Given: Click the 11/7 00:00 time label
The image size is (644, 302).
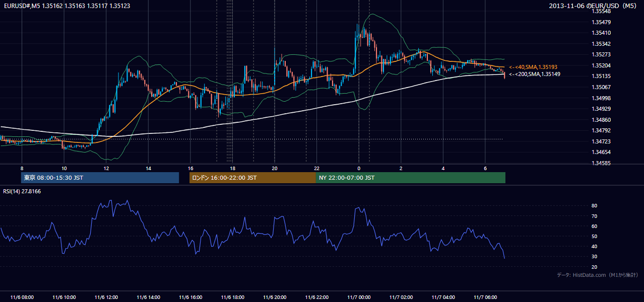Looking at the screenshot, I should point(358,297).
